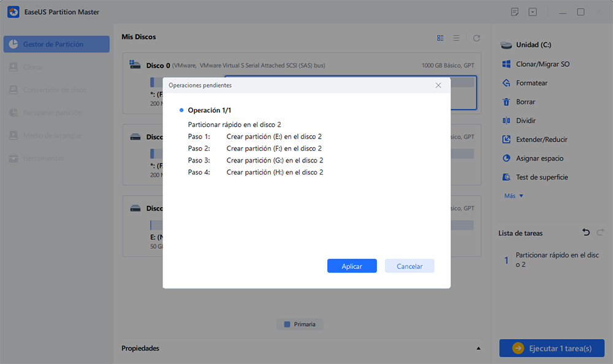
Task: Click the Clonar sidebar icon
Action: click(x=13, y=67)
